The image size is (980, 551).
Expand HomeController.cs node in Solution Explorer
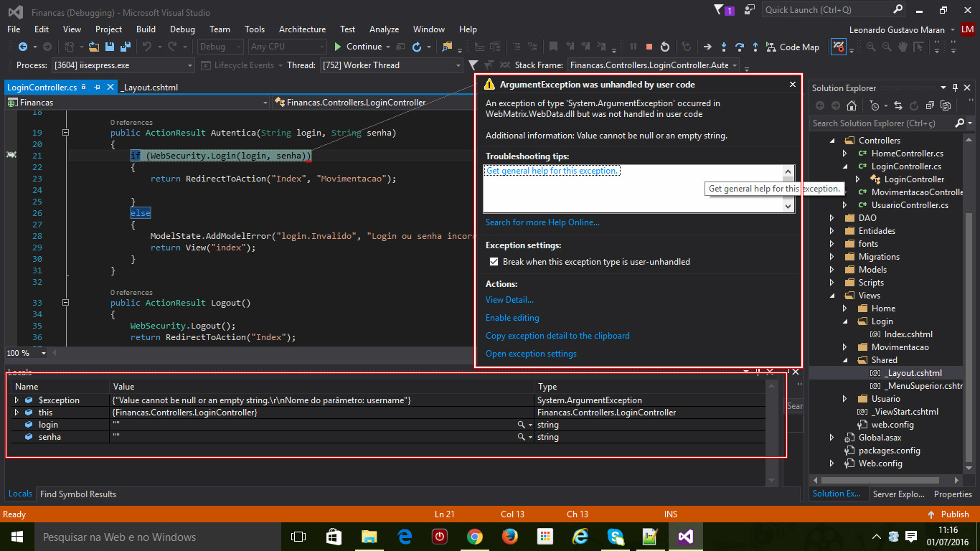[845, 154]
